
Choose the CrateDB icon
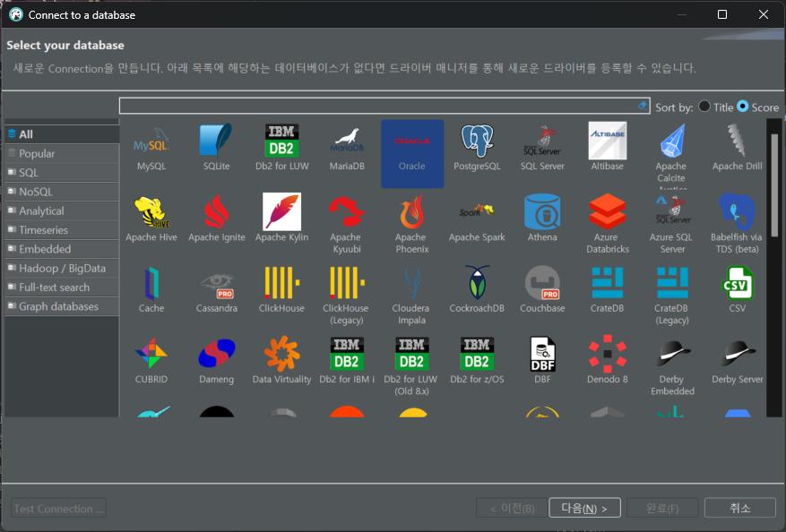pyautogui.click(x=608, y=290)
